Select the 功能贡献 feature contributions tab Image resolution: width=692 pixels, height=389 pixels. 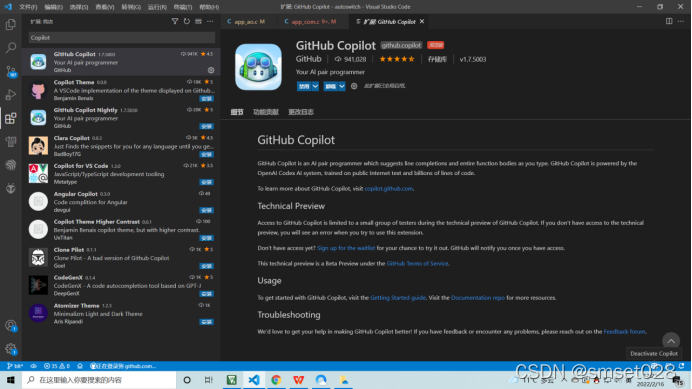tap(266, 112)
